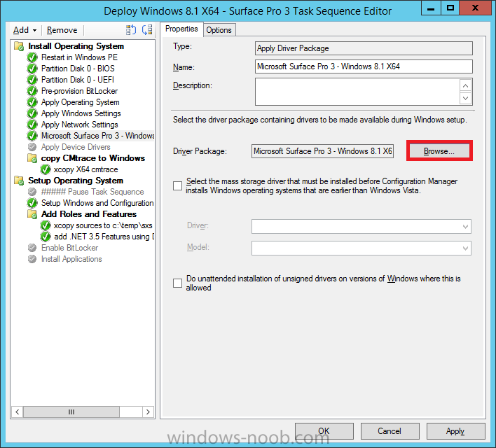Check unattended installation of unsigned drivers
The height and width of the screenshot is (448, 496).
coord(177,283)
